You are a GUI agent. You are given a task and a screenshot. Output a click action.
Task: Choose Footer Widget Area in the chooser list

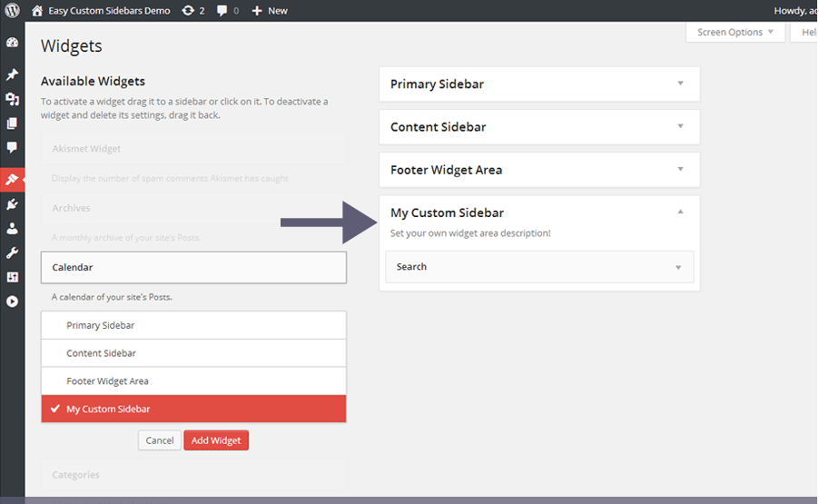tap(193, 381)
